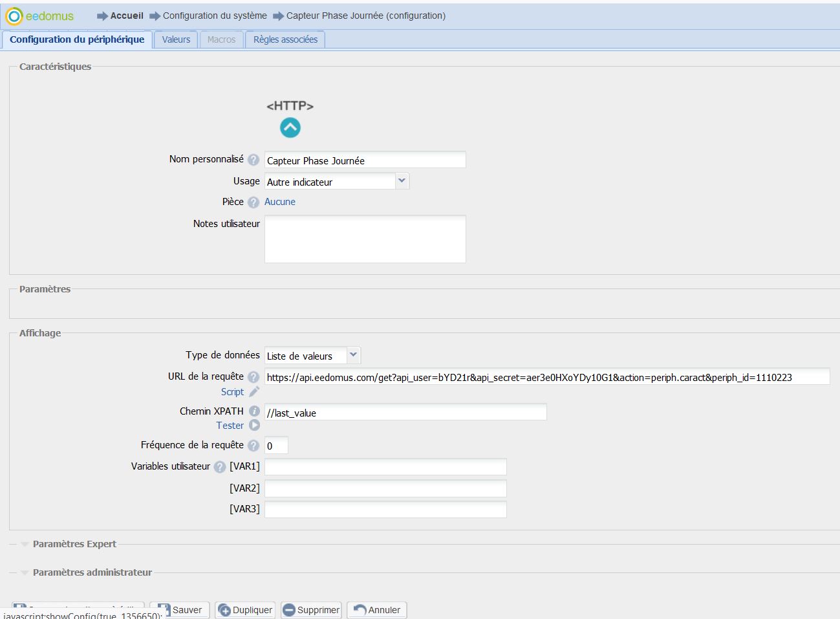Click help icon next to Variables utilisateur
Screen dimensions: 840x619
coord(220,467)
